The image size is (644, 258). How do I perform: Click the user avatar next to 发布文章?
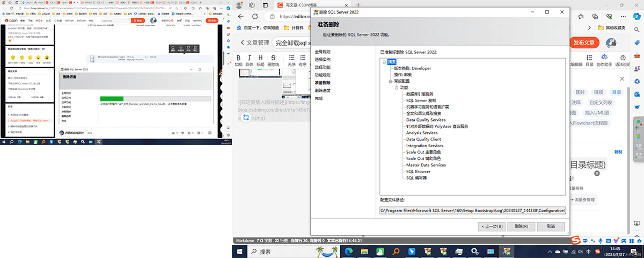[611, 42]
